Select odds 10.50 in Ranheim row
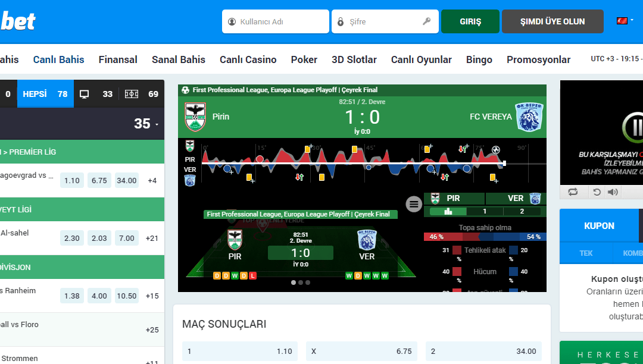The width and height of the screenshot is (643, 364). pos(127,296)
